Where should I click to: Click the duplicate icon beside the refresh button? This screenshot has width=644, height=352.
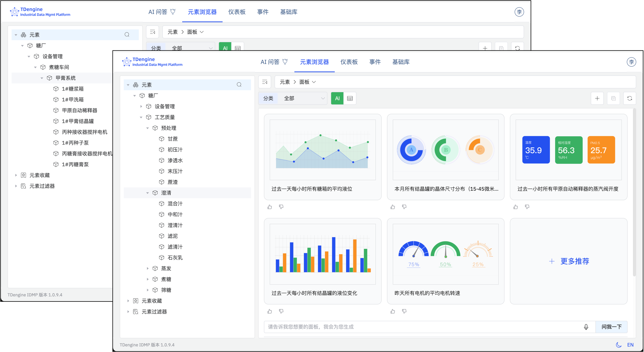coord(614,98)
